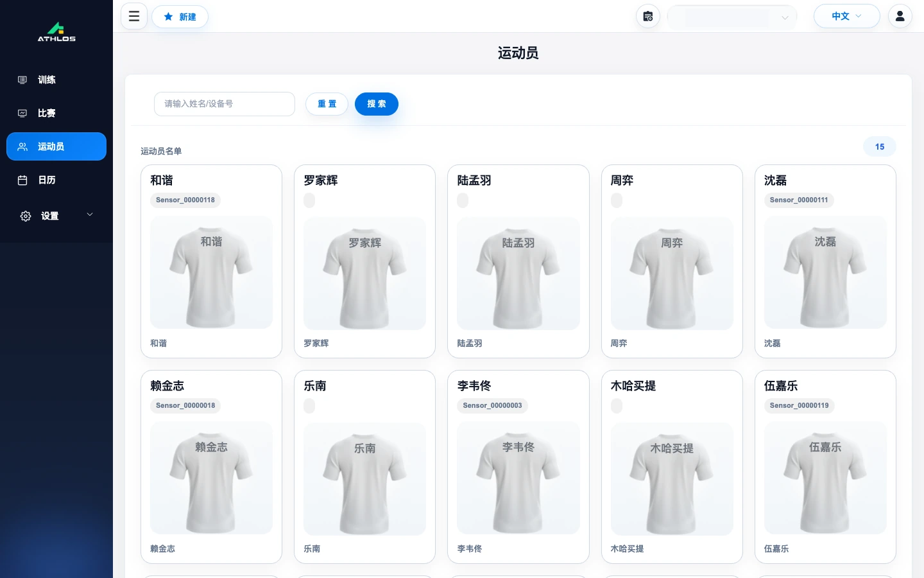
Task: Click the 乐南 card title
Action: [315, 386]
